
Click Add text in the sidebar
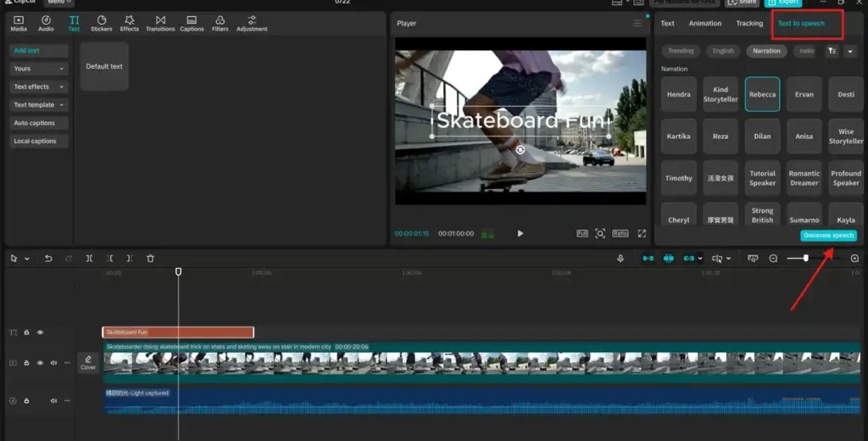point(39,50)
